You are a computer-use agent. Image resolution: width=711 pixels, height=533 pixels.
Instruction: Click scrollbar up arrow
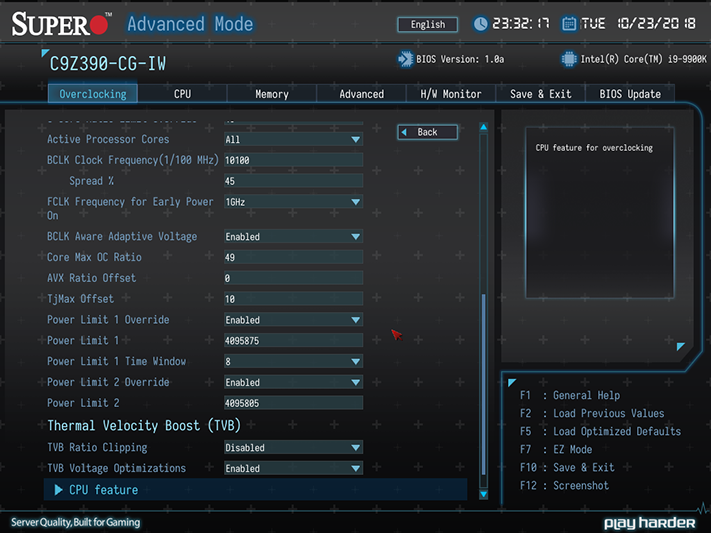pos(483,127)
